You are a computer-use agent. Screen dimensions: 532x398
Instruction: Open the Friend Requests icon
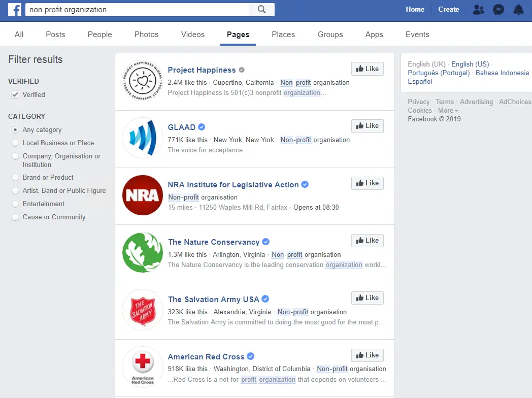click(478, 9)
